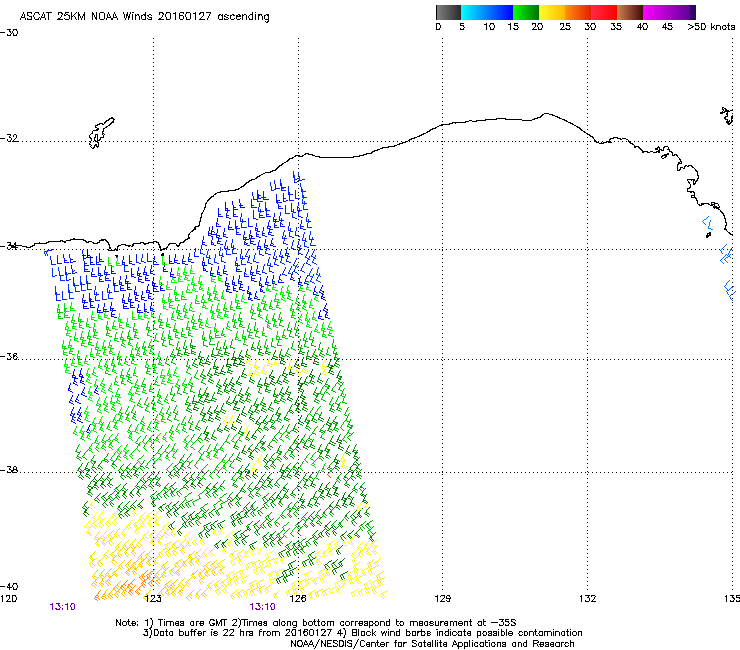Click the gray 0-5 knots color swatch
The width and height of the screenshot is (740, 650).
[x=448, y=12]
